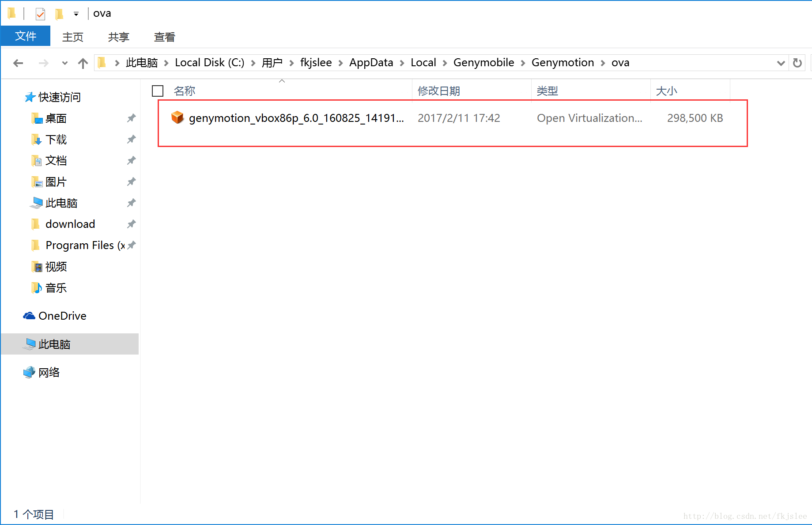Open Program Files (x86) shortcut
The width and height of the screenshot is (812, 525).
85,246
